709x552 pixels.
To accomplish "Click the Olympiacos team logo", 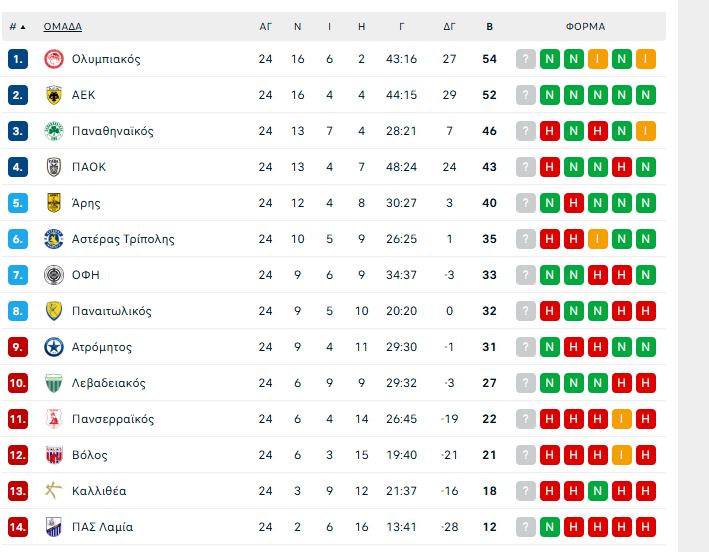I will click(x=53, y=59).
